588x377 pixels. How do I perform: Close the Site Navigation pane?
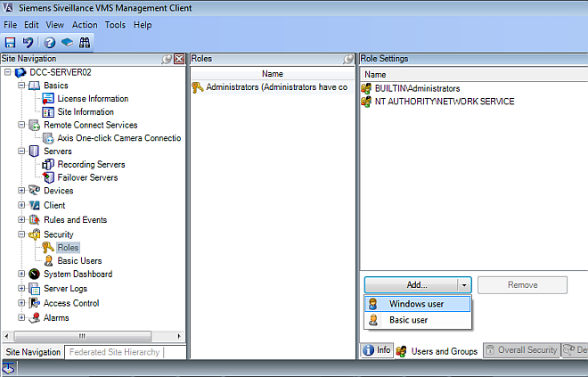pyautogui.click(x=179, y=59)
